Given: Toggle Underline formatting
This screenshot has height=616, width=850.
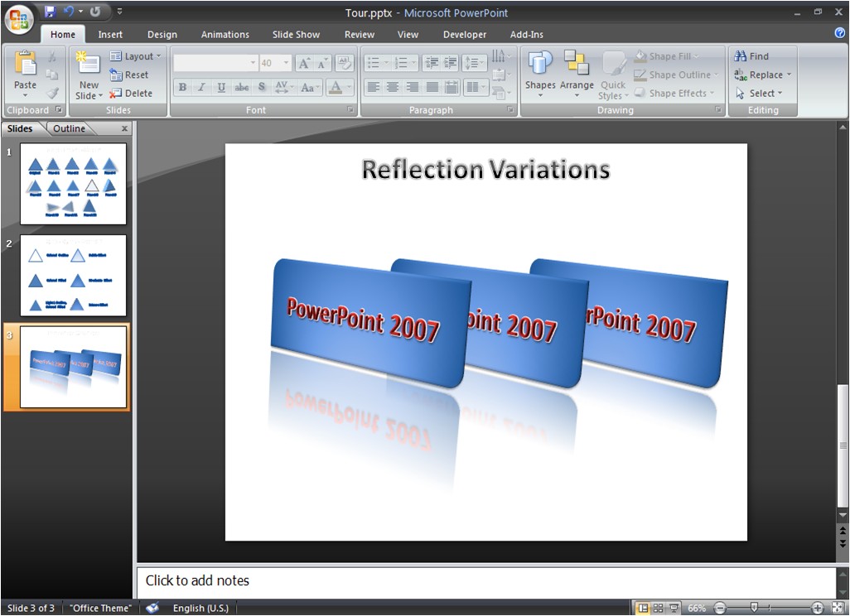Looking at the screenshot, I should pos(221,87).
